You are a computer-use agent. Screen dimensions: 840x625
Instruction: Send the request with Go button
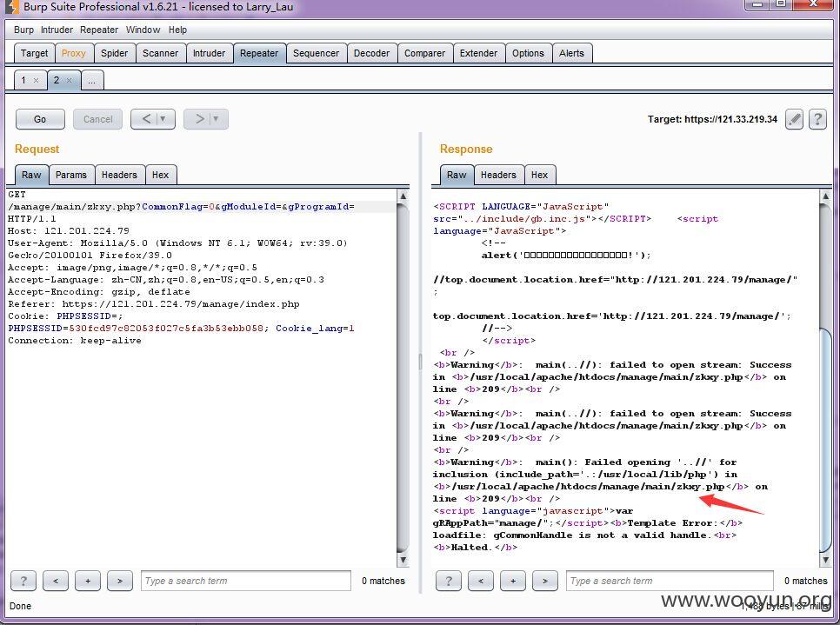point(40,119)
